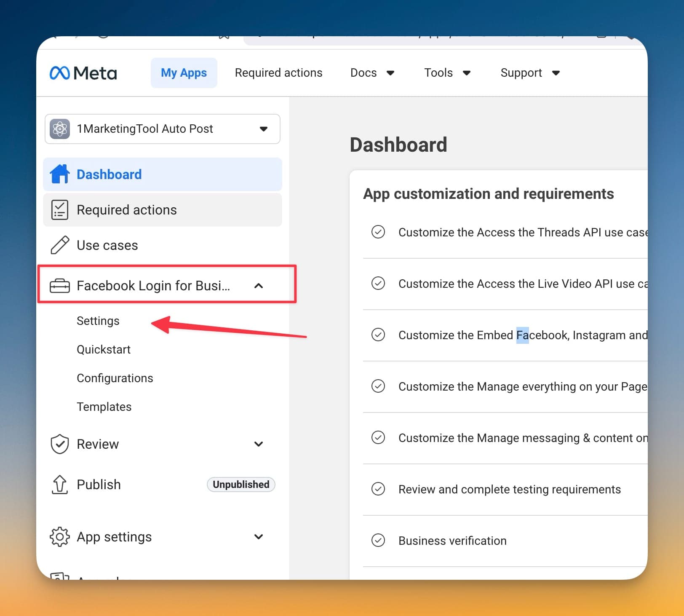The height and width of the screenshot is (616, 684).
Task: Collapse the Facebook Login for Business section
Action: [x=259, y=286]
